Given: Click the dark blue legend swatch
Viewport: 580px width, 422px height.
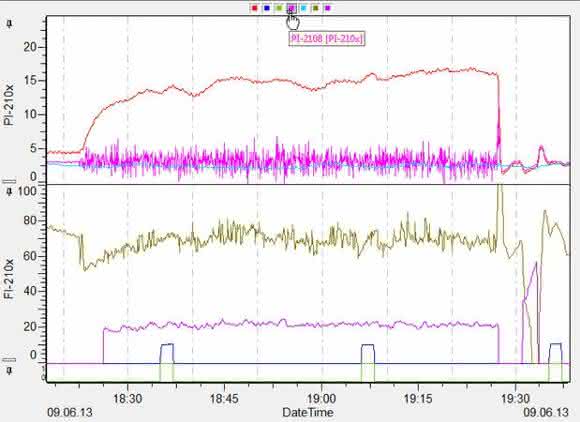Looking at the screenshot, I should pos(267,8).
